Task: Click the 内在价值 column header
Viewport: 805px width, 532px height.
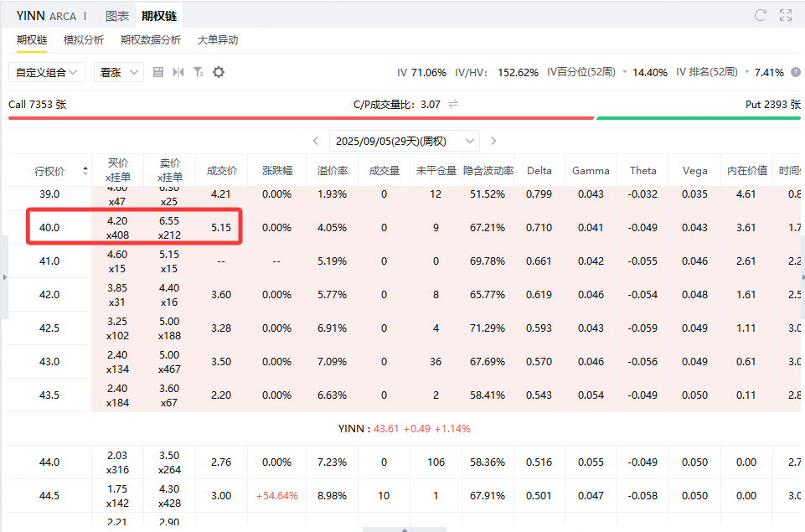Action: click(x=747, y=170)
